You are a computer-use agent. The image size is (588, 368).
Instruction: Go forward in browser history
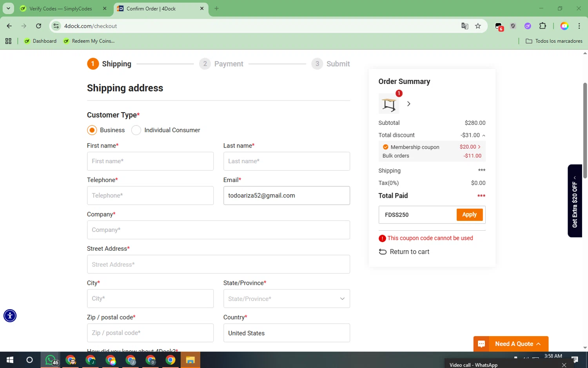(x=24, y=26)
